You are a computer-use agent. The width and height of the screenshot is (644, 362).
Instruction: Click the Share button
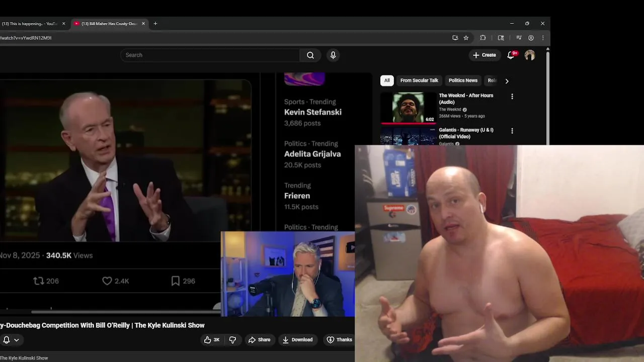[259, 340]
